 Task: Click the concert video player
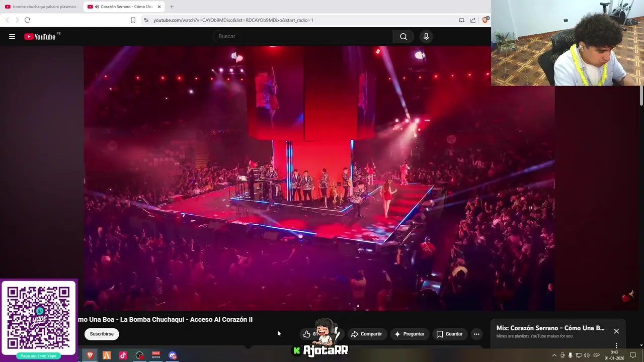(319, 178)
